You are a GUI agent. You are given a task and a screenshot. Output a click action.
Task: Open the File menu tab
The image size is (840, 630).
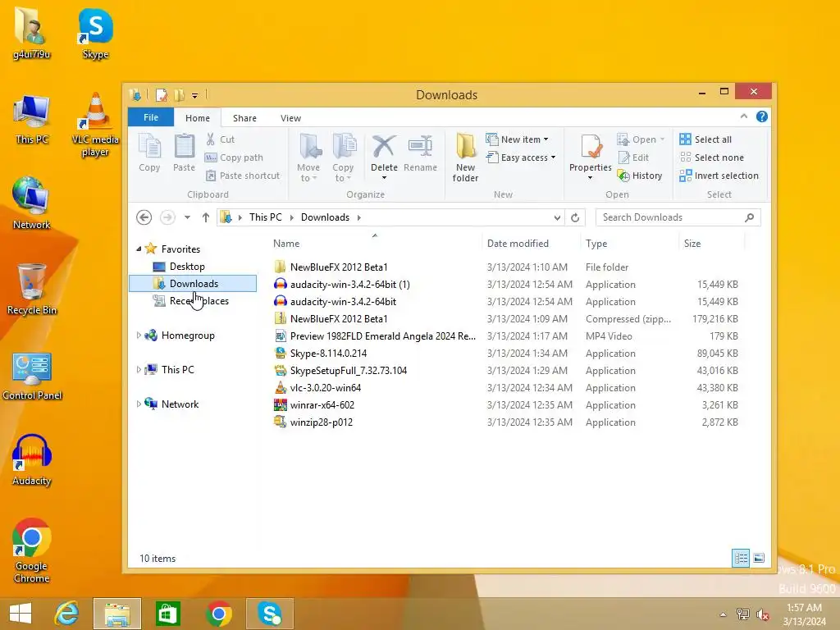(151, 117)
